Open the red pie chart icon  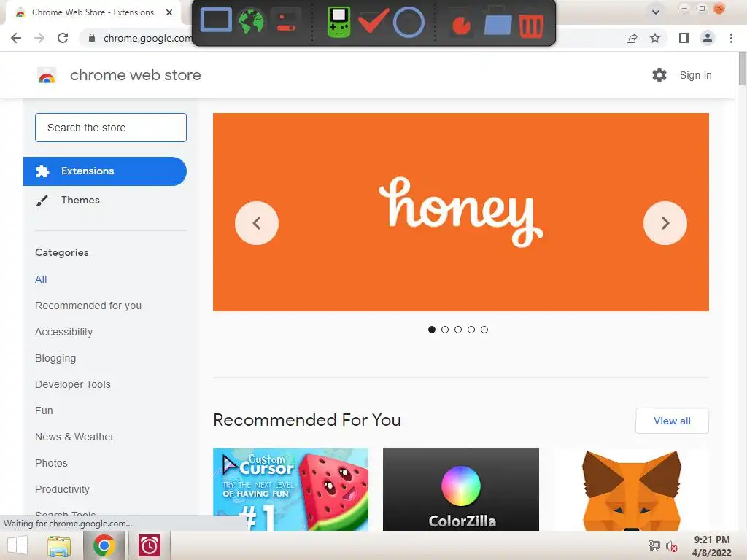pos(461,26)
